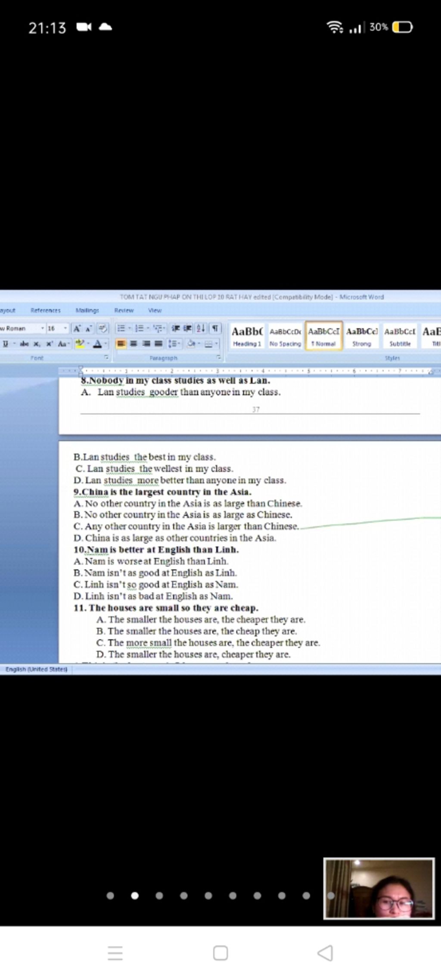Open the font name dropdown

tap(42, 328)
